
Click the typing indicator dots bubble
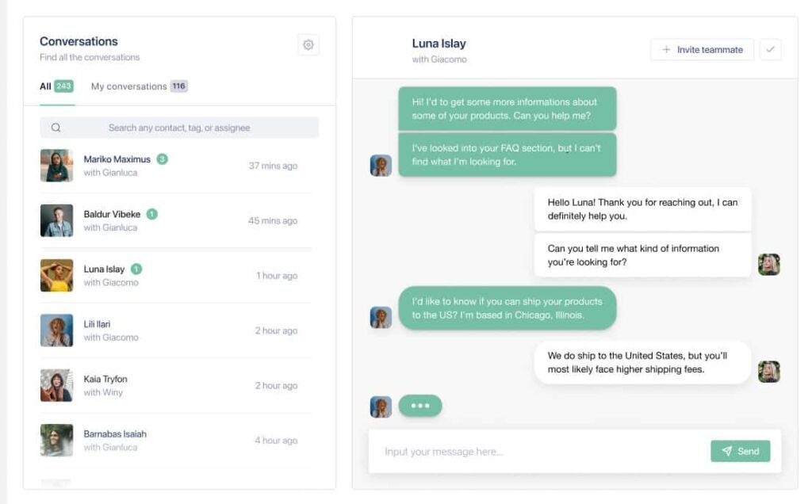tap(420, 406)
